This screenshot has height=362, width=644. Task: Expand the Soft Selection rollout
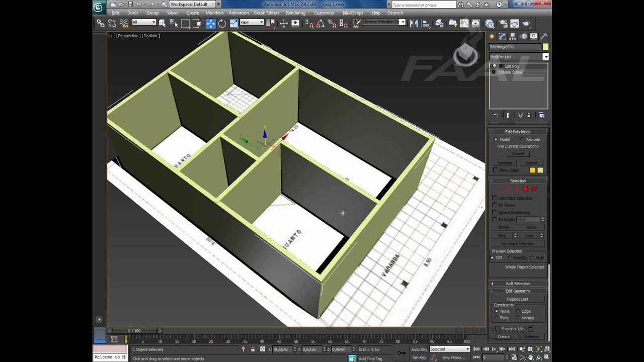(x=518, y=284)
